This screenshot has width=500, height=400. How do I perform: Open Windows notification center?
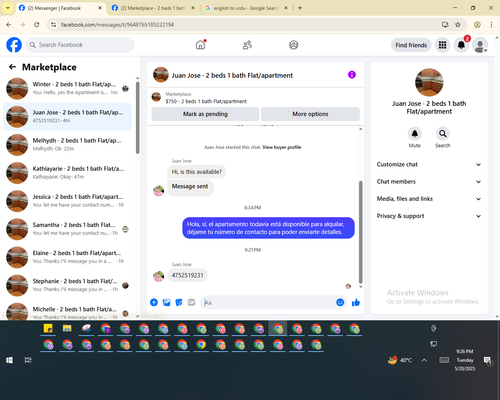pyautogui.click(x=488, y=360)
